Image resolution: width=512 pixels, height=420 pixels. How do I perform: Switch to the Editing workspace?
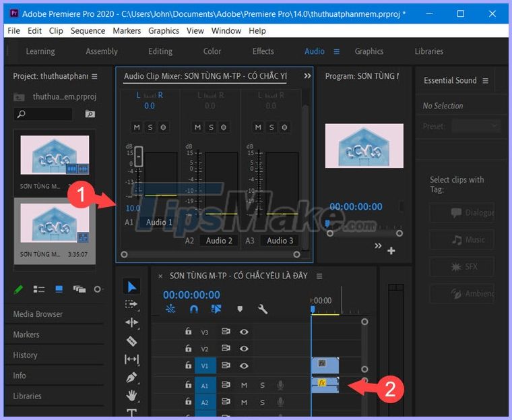(x=160, y=51)
